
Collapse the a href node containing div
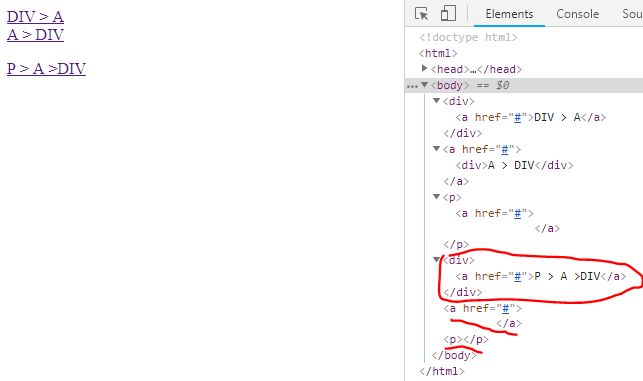coord(436,148)
